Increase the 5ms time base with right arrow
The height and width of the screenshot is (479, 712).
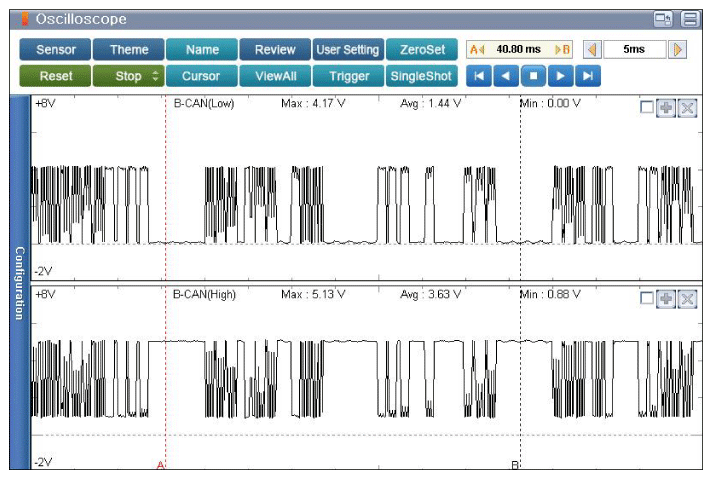(678, 49)
